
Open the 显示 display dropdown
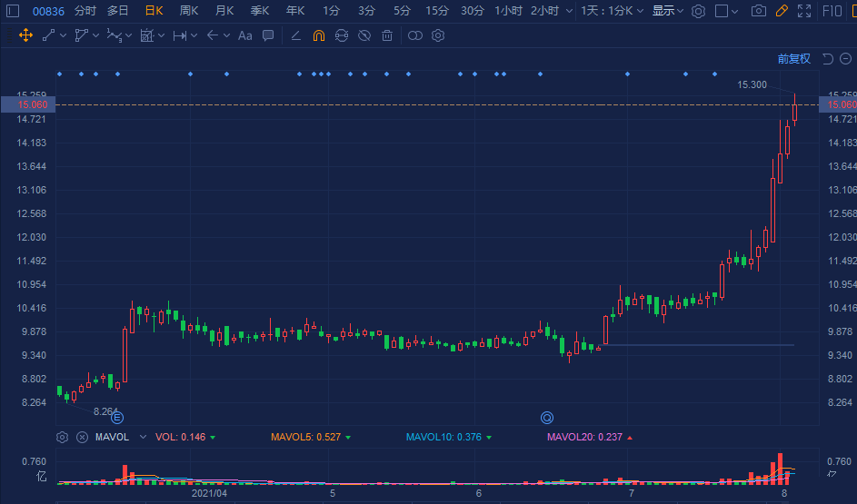coord(668,11)
